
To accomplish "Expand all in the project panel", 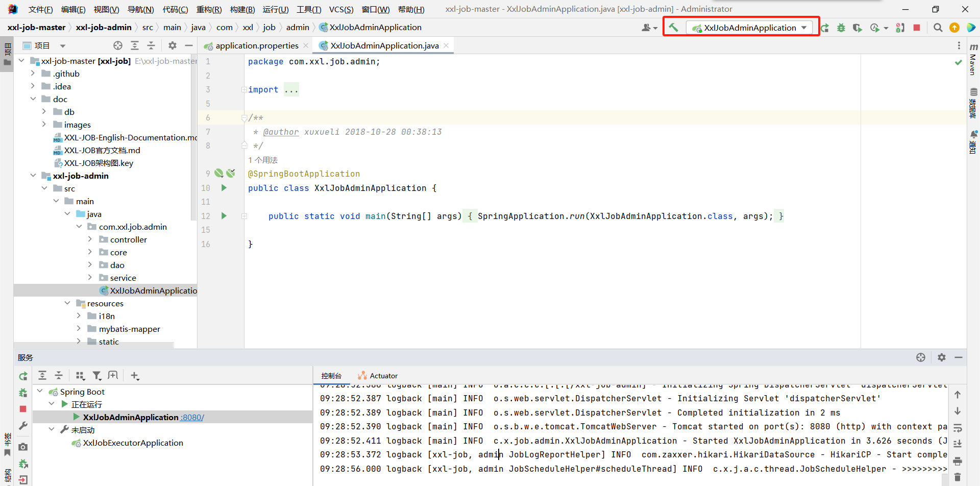I will tap(135, 45).
